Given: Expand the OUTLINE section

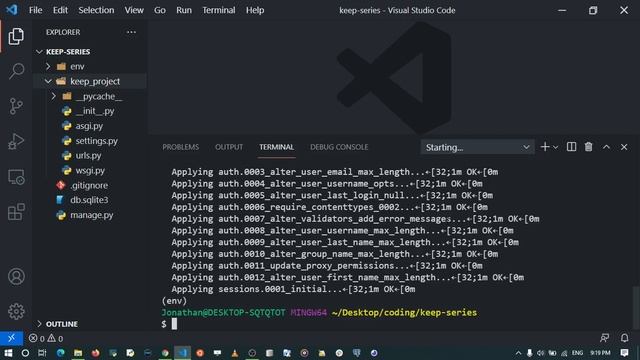Looking at the screenshot, I should click(x=39, y=324).
